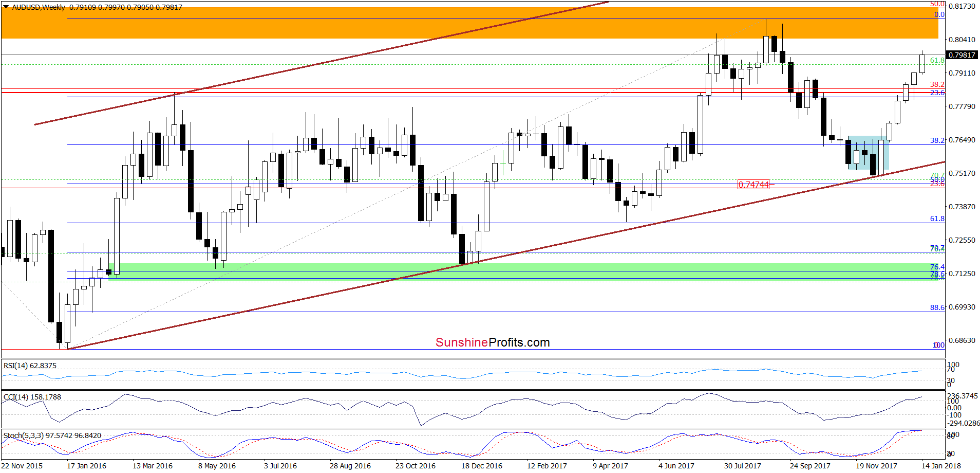
Task: Click the 0.69930 price axis value
Action: [x=962, y=307]
